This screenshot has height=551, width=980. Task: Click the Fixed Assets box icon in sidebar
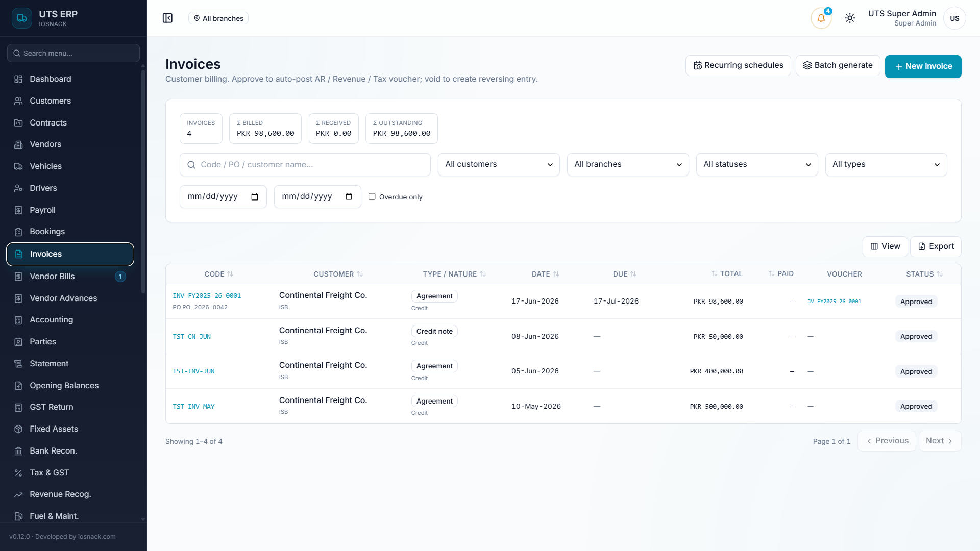click(x=18, y=429)
